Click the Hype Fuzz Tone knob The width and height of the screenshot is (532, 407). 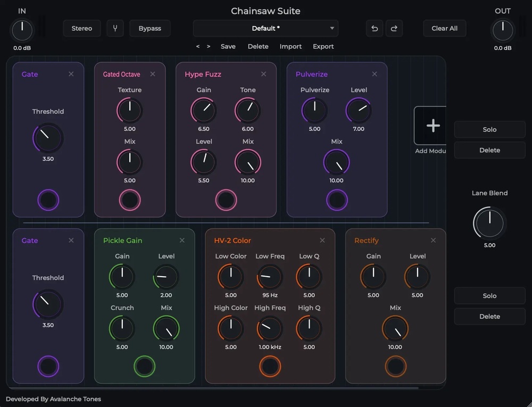pos(248,111)
